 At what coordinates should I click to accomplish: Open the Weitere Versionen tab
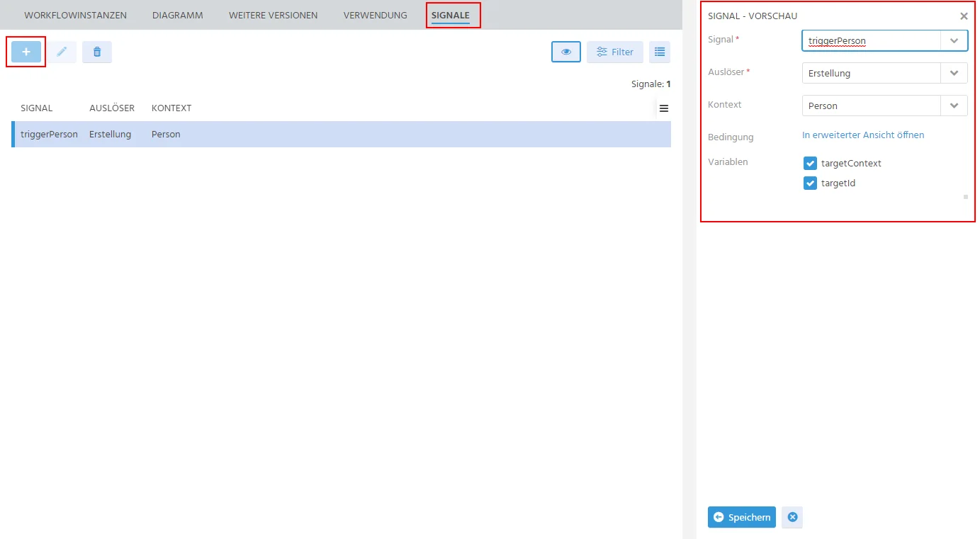point(273,15)
